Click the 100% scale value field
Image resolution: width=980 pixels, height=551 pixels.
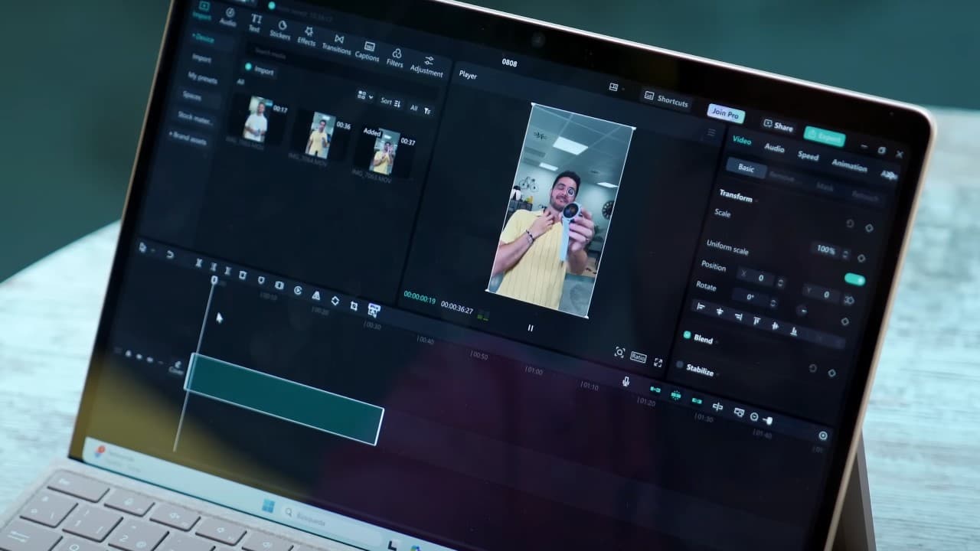tap(826, 249)
